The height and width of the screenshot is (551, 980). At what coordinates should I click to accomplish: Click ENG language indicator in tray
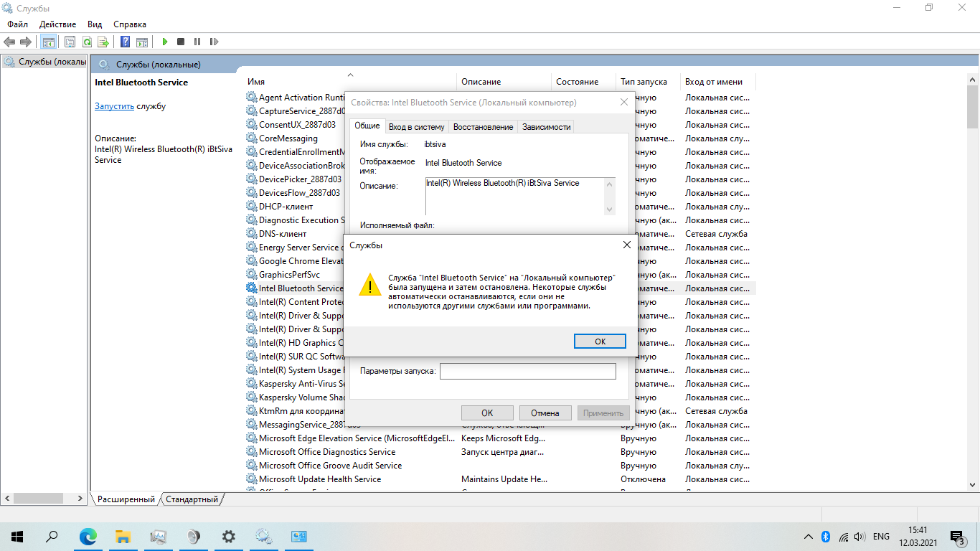pyautogui.click(x=881, y=536)
